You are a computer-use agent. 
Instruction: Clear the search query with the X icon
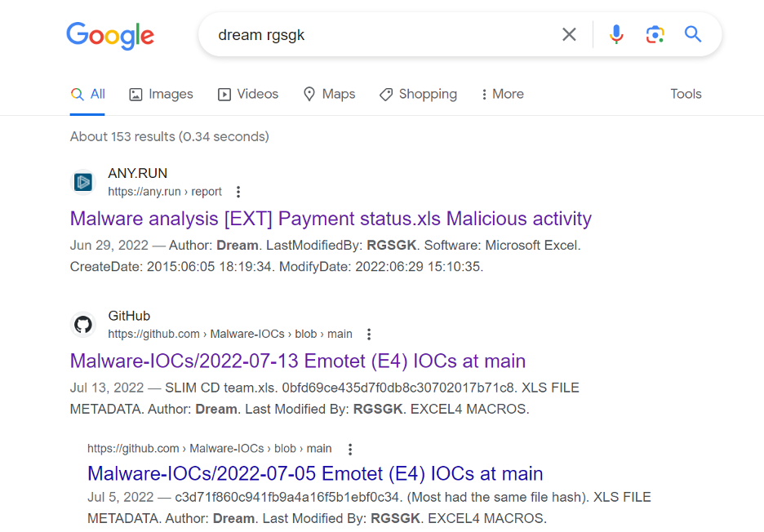coord(569,34)
